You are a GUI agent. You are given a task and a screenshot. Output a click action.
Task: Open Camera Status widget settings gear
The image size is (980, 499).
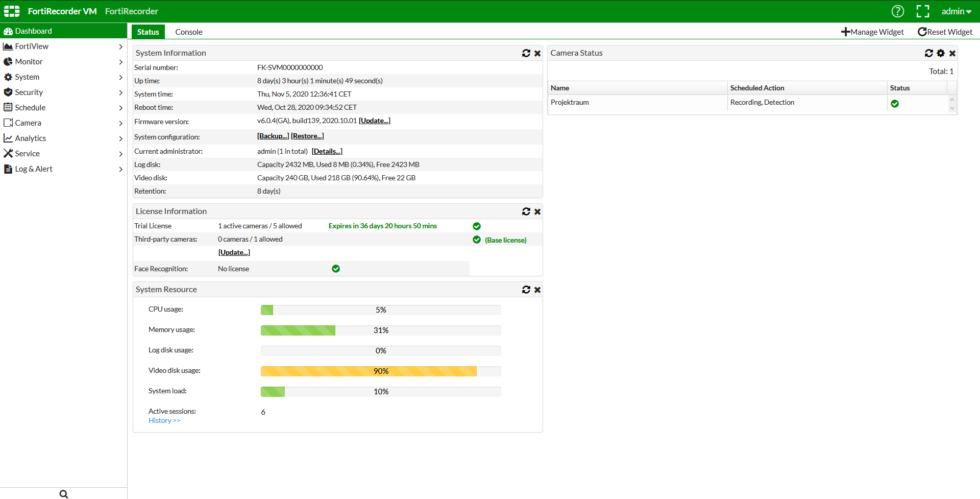tap(941, 53)
